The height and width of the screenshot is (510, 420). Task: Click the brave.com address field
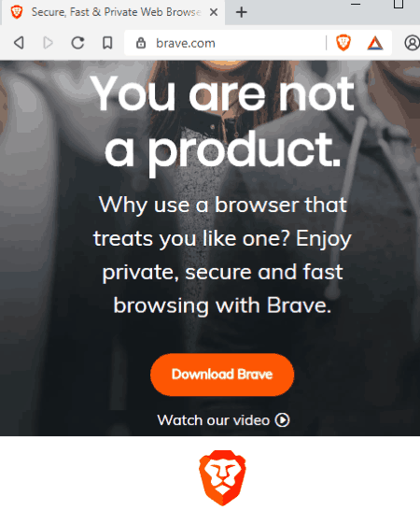pyautogui.click(x=225, y=43)
